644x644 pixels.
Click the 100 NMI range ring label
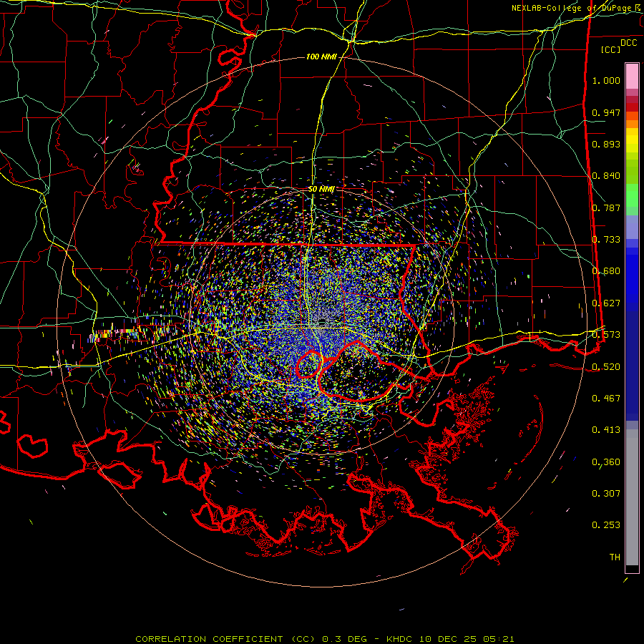tap(321, 57)
